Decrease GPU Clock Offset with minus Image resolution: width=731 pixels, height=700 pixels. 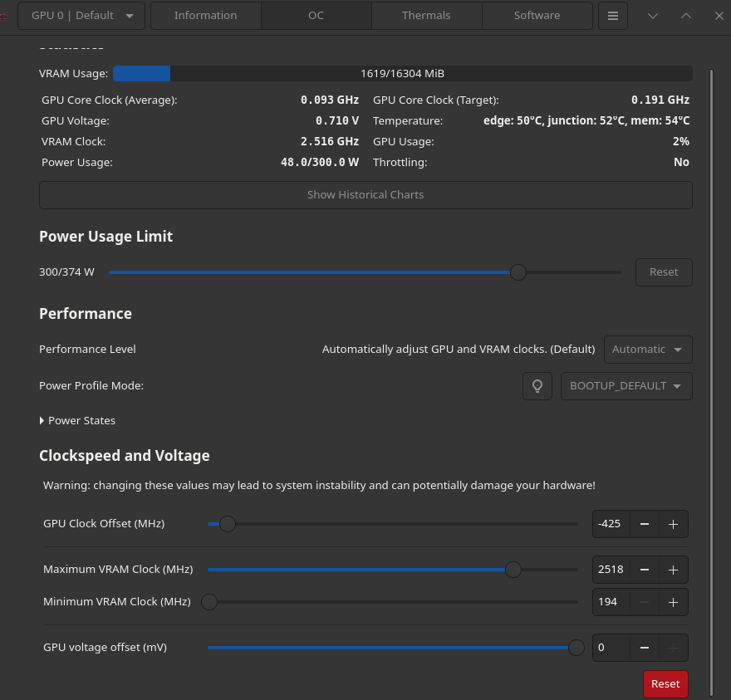645,524
